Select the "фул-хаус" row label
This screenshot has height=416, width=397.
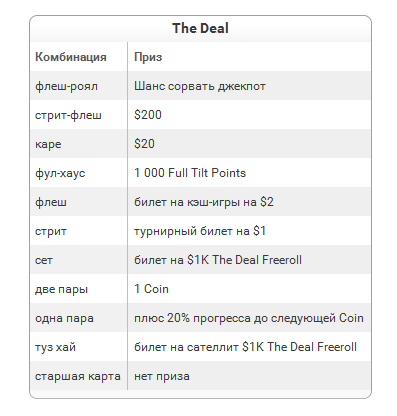coord(60,173)
